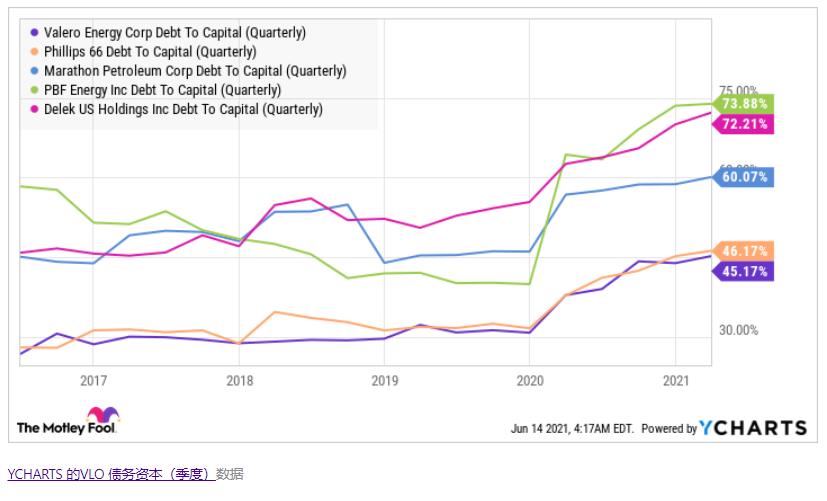Click the 60.07% blue value tag
The image size is (827, 501).
pos(743,177)
